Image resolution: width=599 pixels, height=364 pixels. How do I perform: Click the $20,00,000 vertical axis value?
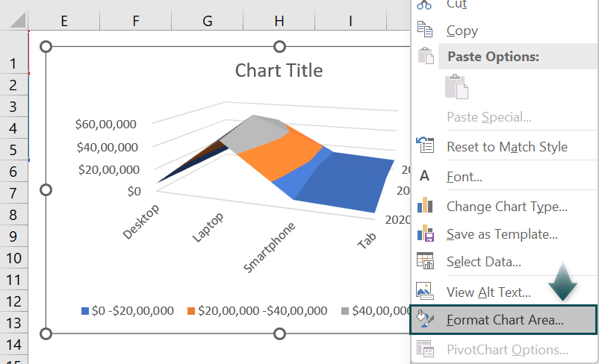click(109, 169)
